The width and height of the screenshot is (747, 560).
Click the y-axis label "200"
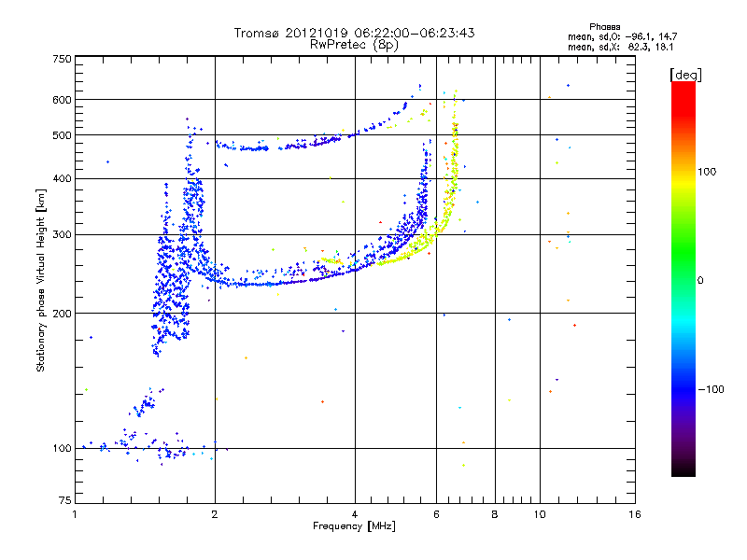62,314
